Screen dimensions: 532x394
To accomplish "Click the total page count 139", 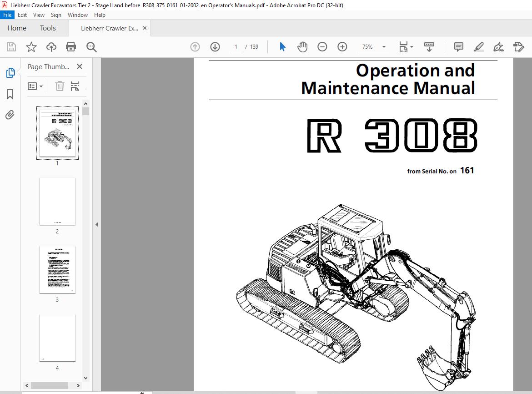I will 254,47.
